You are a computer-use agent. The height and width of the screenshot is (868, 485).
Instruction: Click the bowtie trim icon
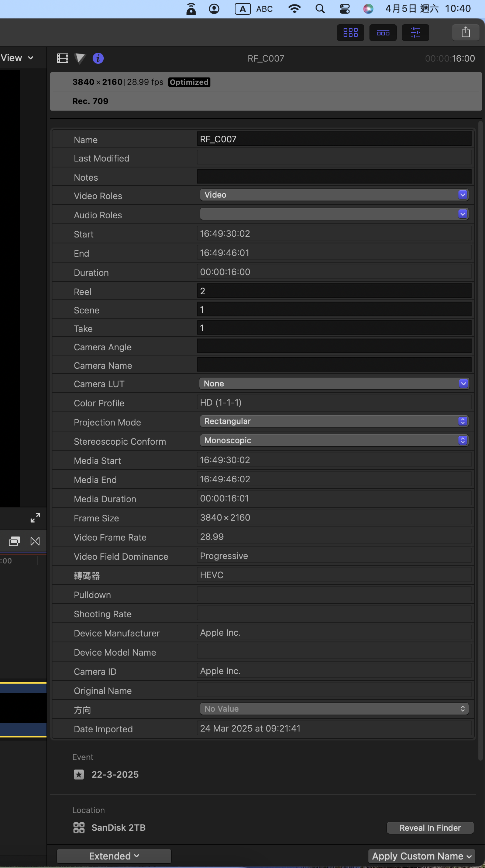(x=35, y=541)
